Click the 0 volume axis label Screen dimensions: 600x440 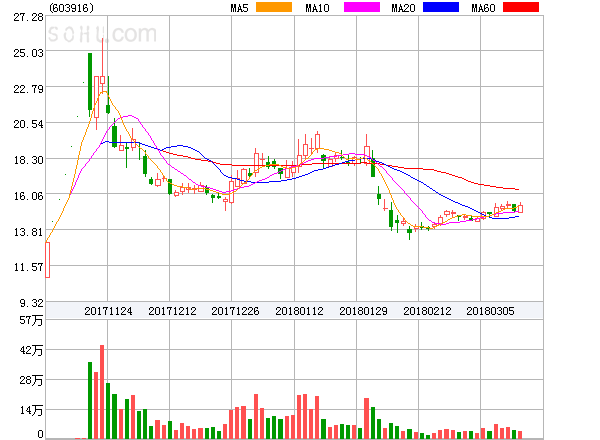point(40,434)
